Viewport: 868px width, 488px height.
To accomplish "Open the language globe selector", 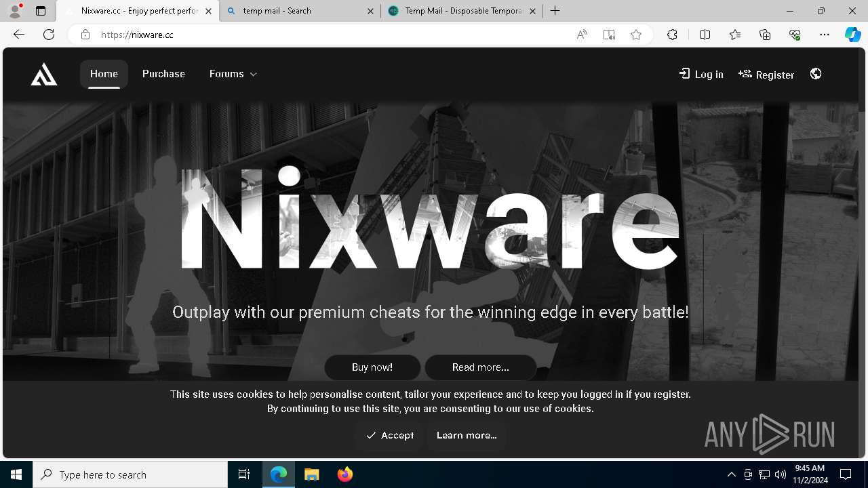I will [816, 74].
